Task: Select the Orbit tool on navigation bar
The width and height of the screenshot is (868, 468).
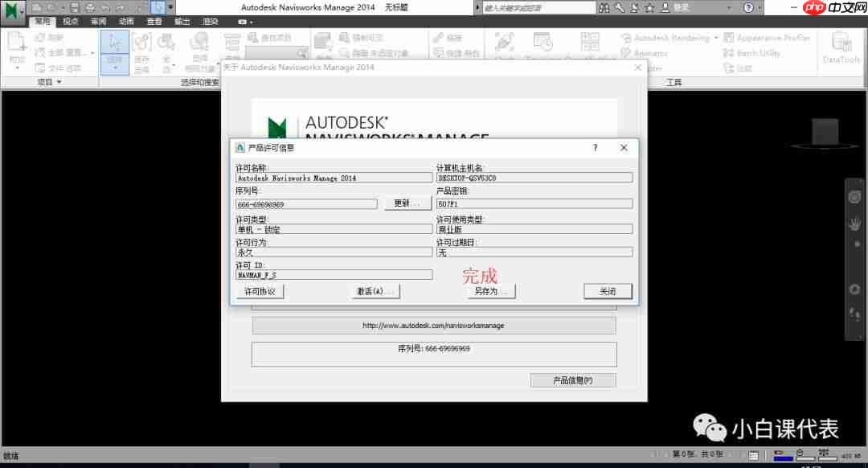Action: click(854, 289)
